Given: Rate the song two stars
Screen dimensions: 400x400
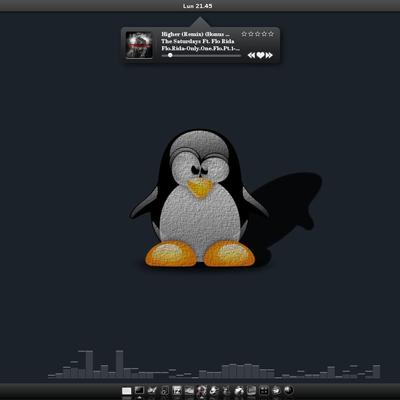Looking at the screenshot, I should 251,34.
